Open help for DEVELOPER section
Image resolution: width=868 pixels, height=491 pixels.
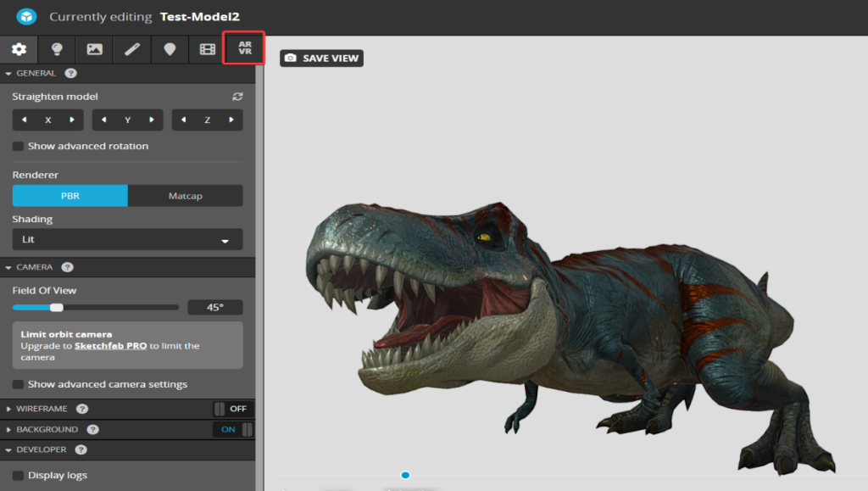81,450
